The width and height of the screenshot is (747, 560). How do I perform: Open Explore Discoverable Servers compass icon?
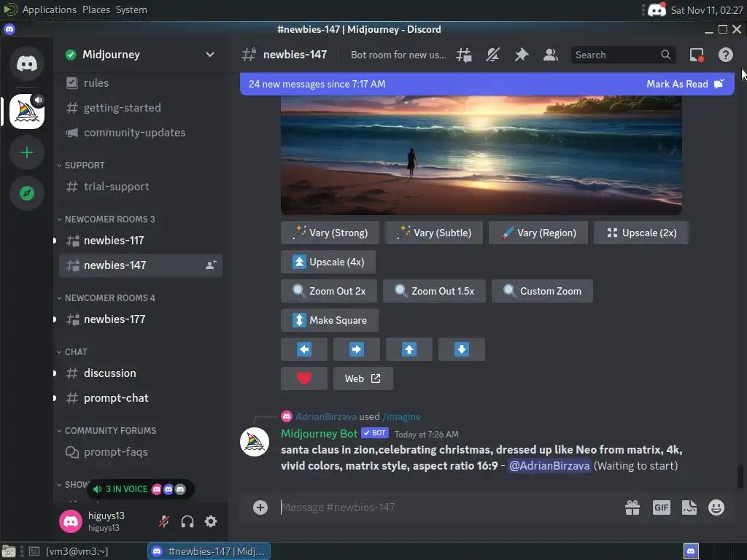point(27,193)
